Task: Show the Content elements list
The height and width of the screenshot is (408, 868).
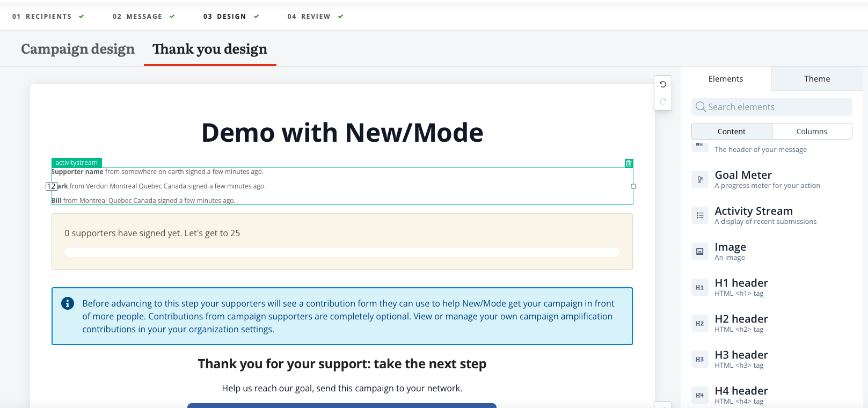Action: click(x=731, y=132)
